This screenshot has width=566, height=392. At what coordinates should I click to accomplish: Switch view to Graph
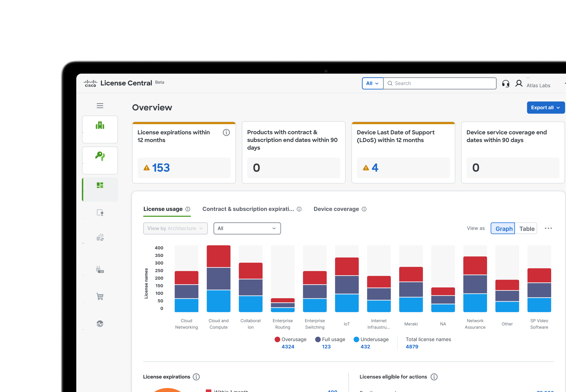504,229
